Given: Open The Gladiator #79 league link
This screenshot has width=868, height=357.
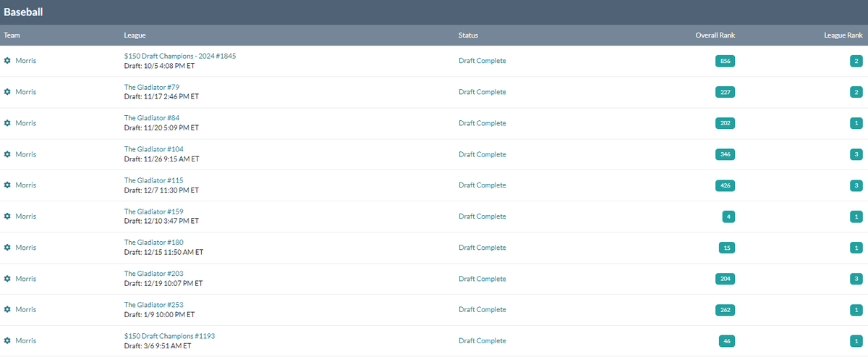Looking at the screenshot, I should 152,87.
